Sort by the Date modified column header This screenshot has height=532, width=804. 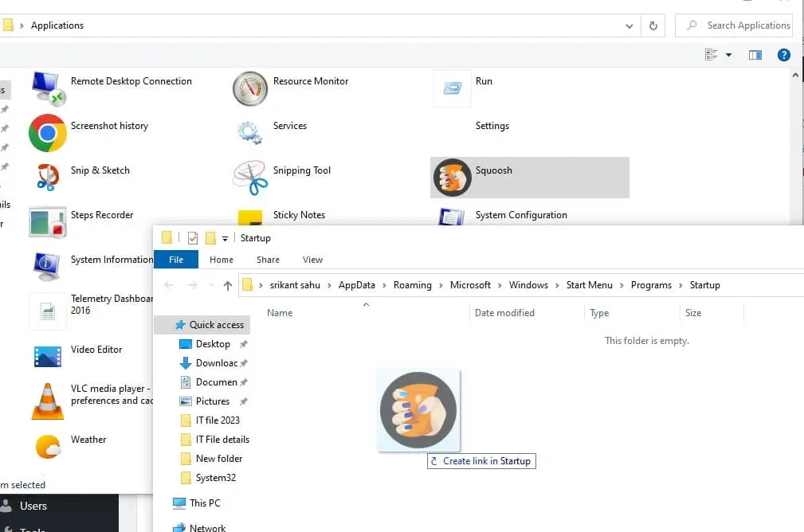click(x=504, y=313)
